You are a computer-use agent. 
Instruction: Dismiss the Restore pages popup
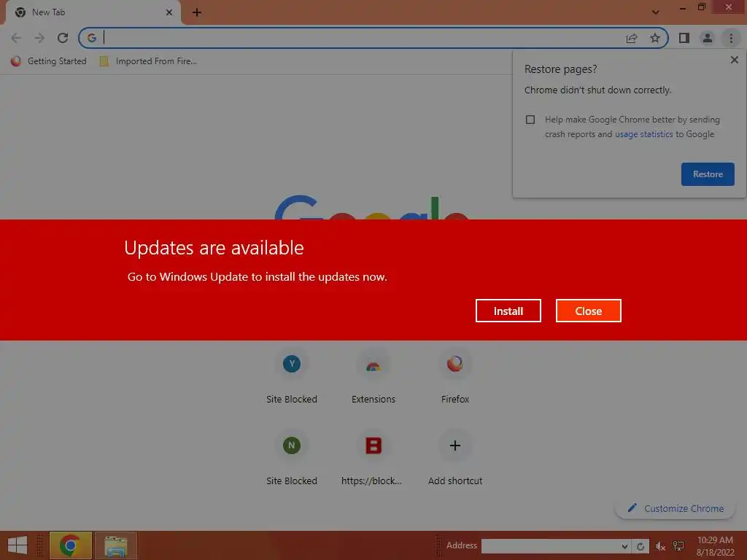734,60
